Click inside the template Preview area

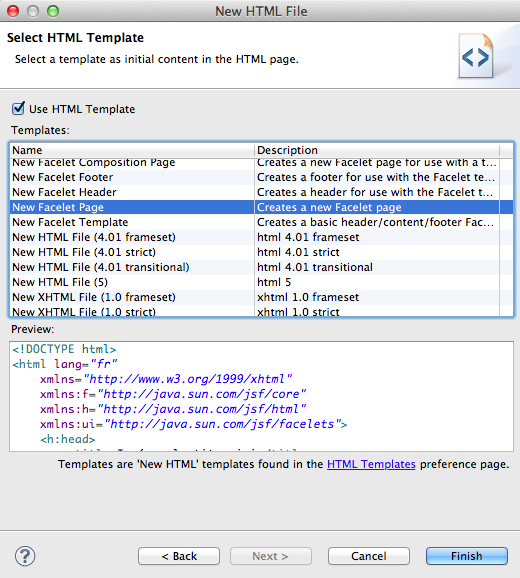pyautogui.click(x=261, y=396)
